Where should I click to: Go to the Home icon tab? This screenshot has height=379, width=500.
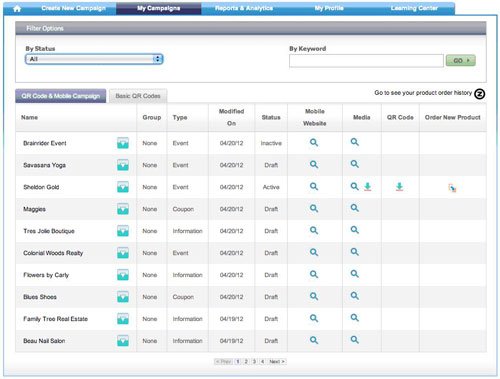(17, 8)
